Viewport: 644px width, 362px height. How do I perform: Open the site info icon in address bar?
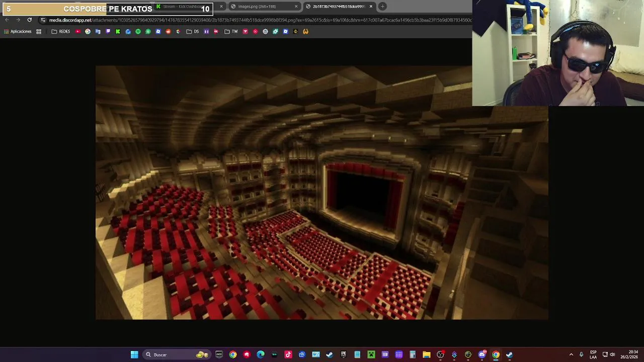pyautogui.click(x=43, y=20)
